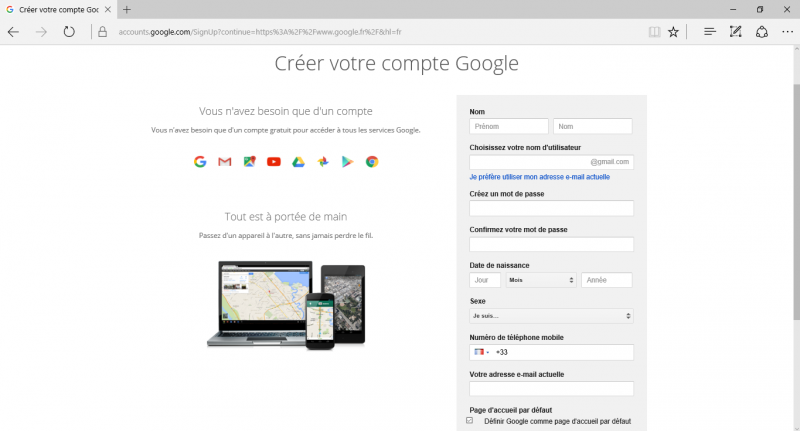Open the Mois dropdown
Image resolution: width=800 pixels, height=431 pixels.
pyautogui.click(x=541, y=280)
